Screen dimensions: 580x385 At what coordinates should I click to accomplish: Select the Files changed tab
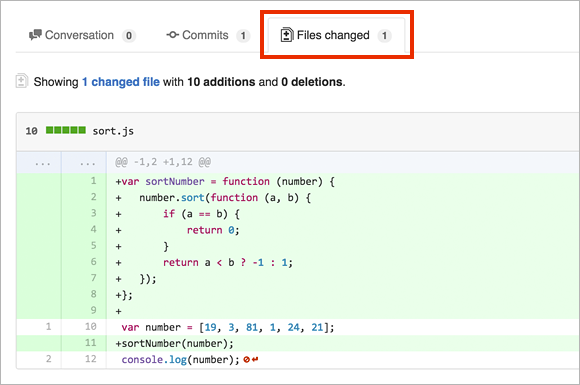coord(336,36)
